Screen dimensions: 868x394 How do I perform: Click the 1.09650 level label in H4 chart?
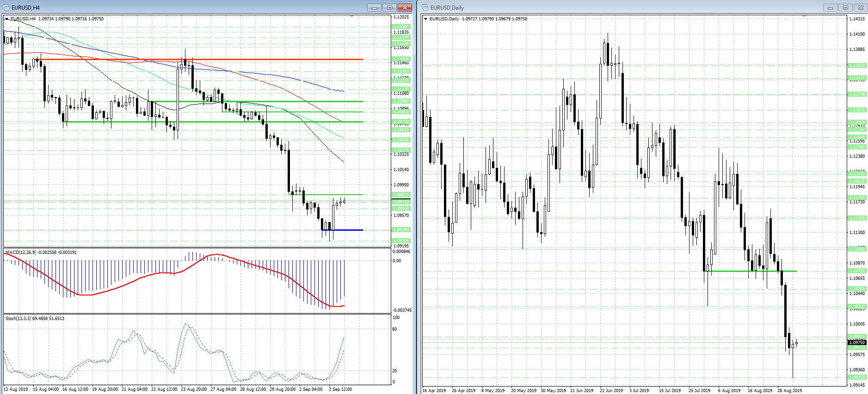(x=401, y=209)
